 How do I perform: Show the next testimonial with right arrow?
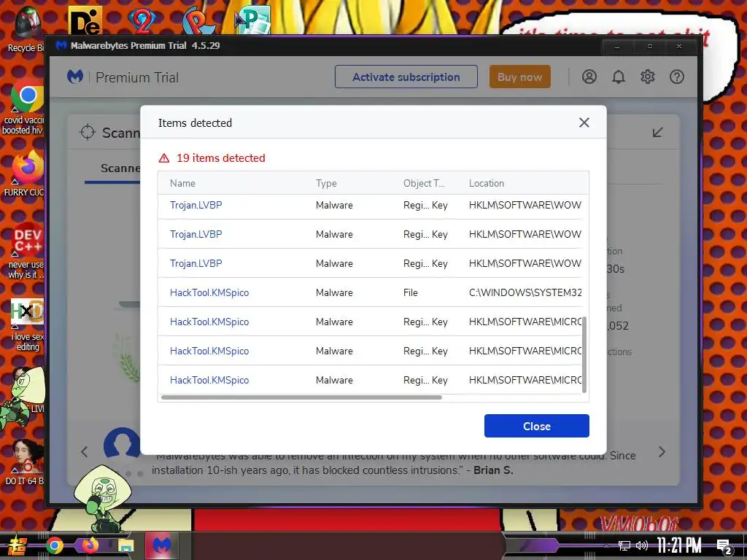(662, 451)
